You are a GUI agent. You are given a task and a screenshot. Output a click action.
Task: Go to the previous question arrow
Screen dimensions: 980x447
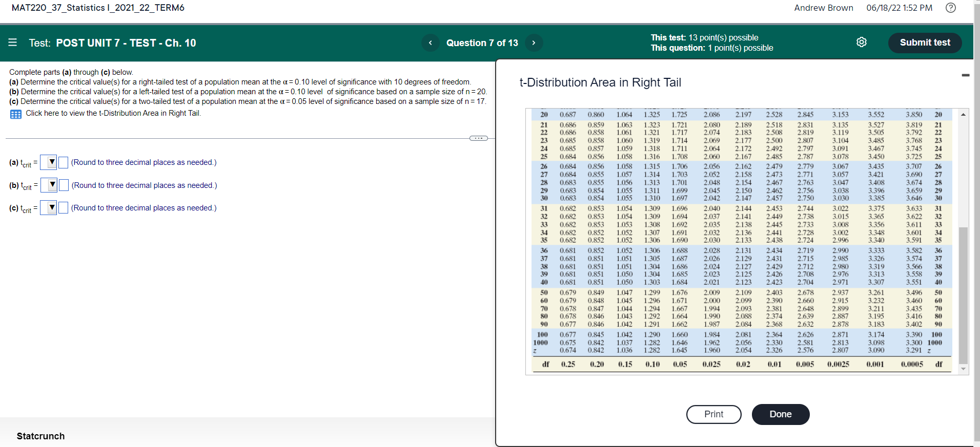coord(431,43)
